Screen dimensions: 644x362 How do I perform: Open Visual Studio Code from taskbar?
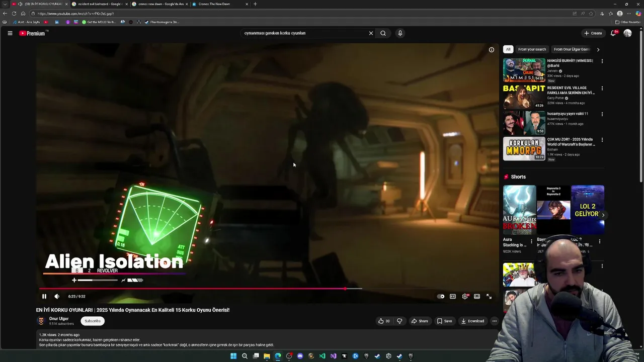click(x=322, y=356)
